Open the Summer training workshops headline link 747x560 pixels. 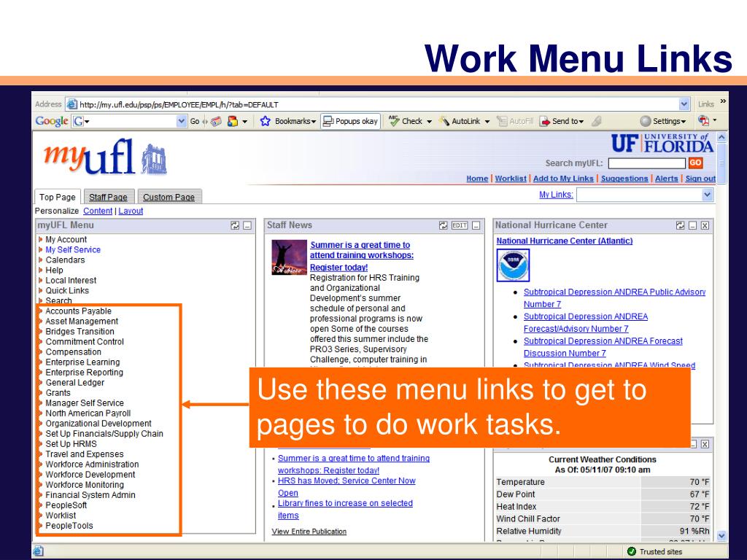tap(362, 256)
